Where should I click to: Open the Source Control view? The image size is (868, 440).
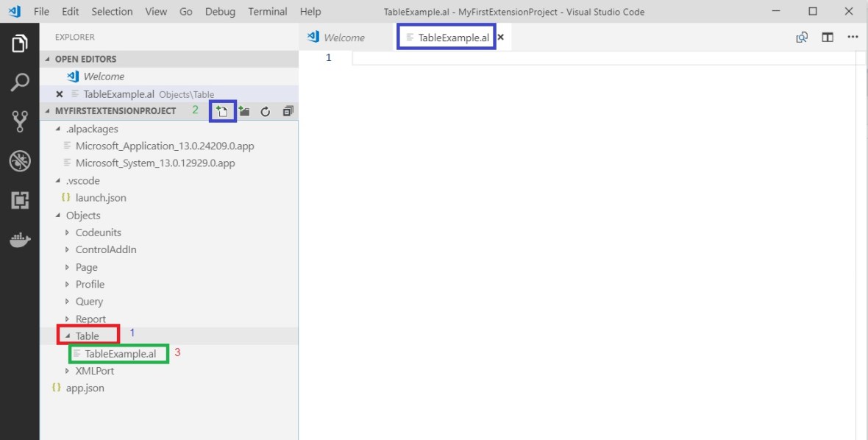[20, 121]
